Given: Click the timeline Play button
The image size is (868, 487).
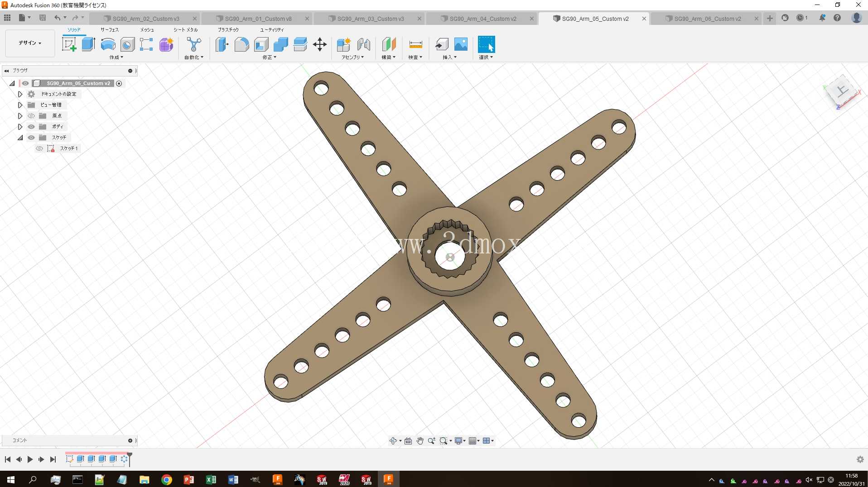Looking at the screenshot, I should 30,459.
